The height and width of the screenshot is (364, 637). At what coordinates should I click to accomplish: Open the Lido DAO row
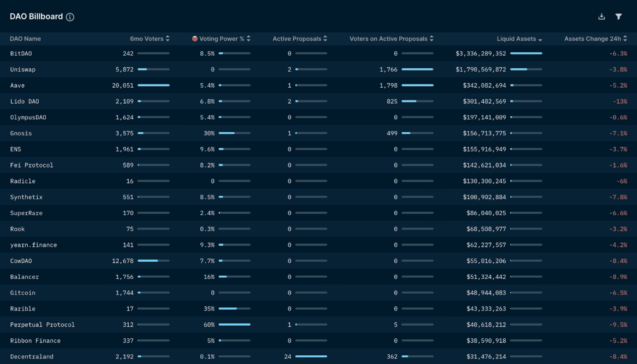(318, 101)
